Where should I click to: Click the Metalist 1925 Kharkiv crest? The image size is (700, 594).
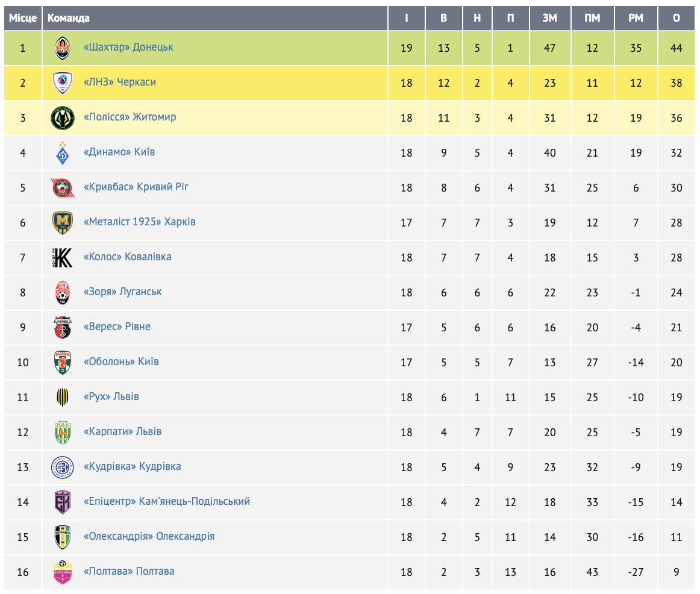(63, 222)
